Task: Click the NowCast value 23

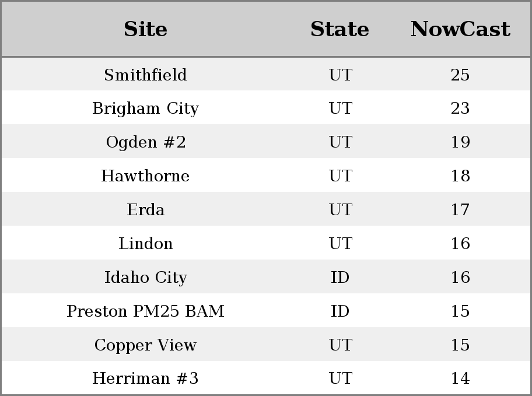Action: (x=460, y=108)
